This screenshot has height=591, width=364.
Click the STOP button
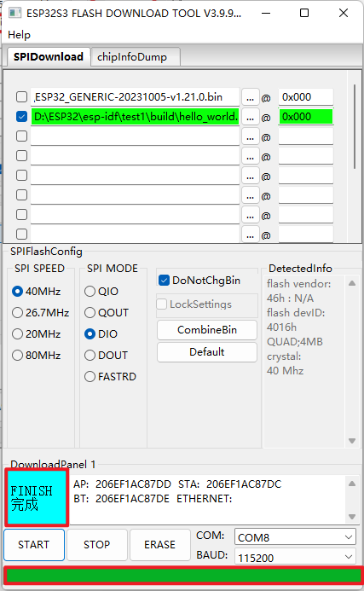pos(97,545)
